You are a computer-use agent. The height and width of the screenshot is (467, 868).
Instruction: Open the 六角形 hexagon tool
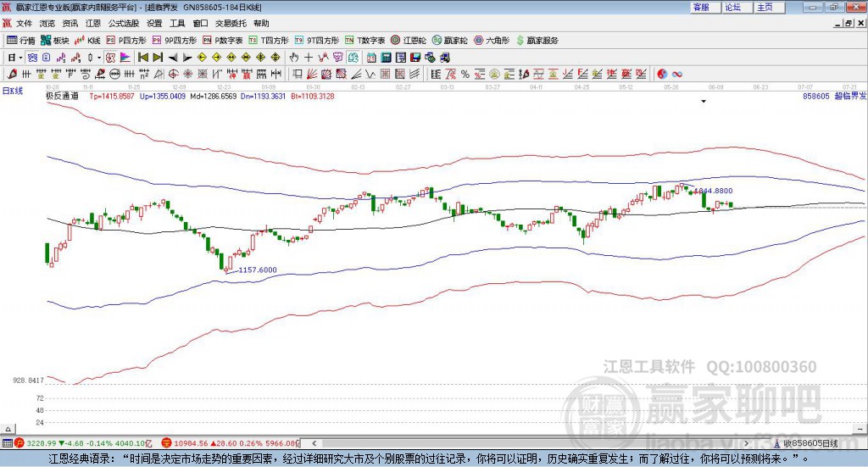492,41
